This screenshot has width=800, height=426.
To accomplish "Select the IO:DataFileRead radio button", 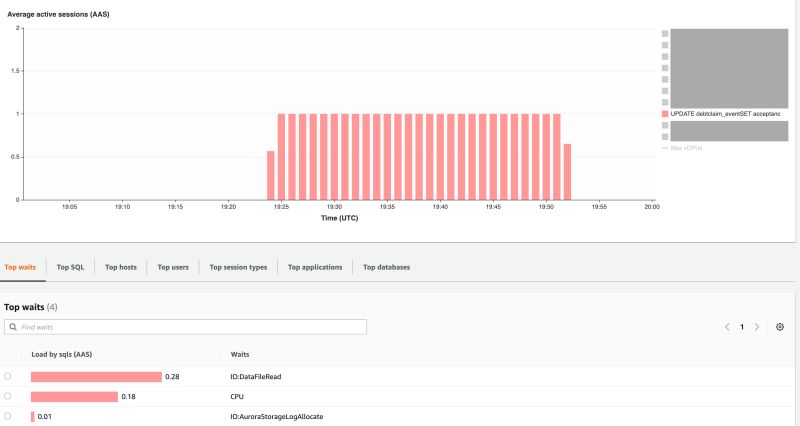I will tap(7, 377).
